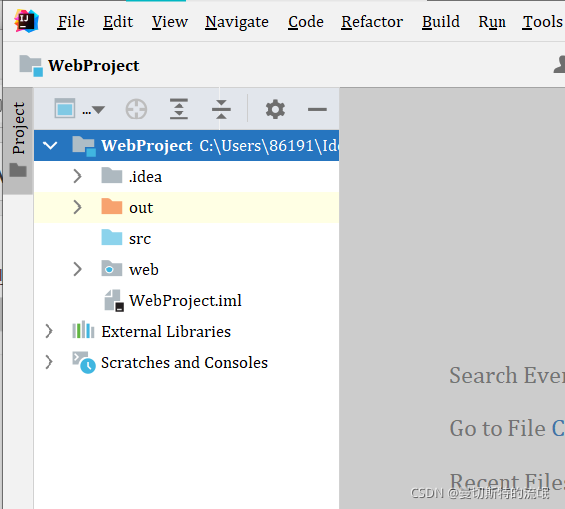Open the Build menu
The image size is (565, 509).
[441, 22]
